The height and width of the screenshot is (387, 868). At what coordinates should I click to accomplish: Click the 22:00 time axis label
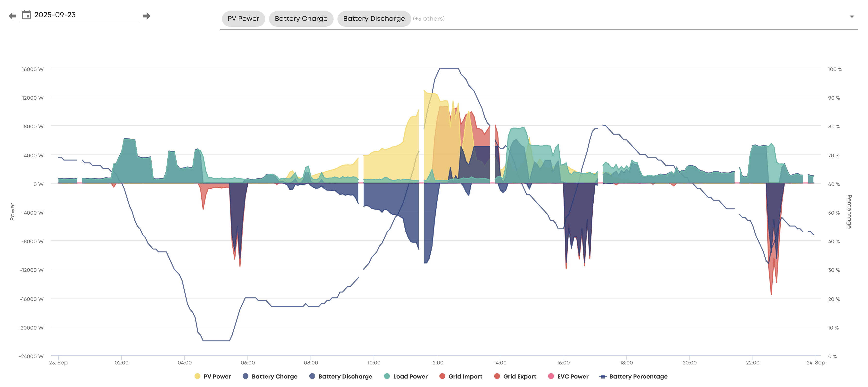753,363
